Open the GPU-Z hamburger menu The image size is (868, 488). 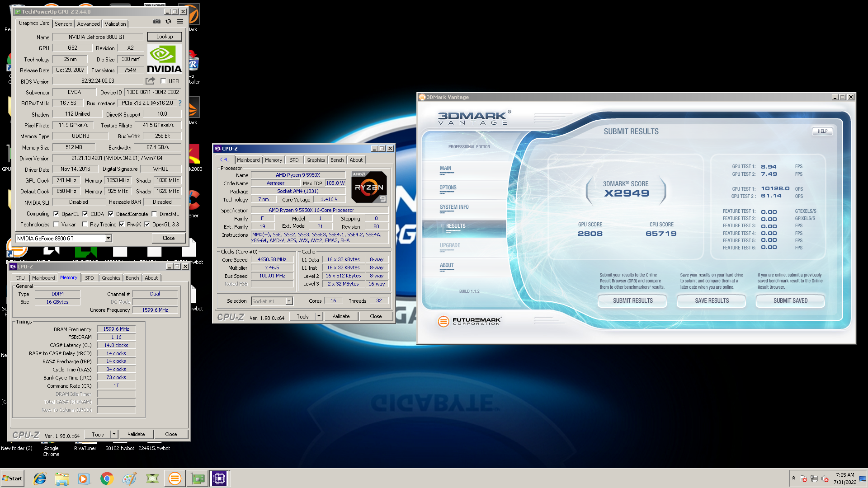pos(180,21)
